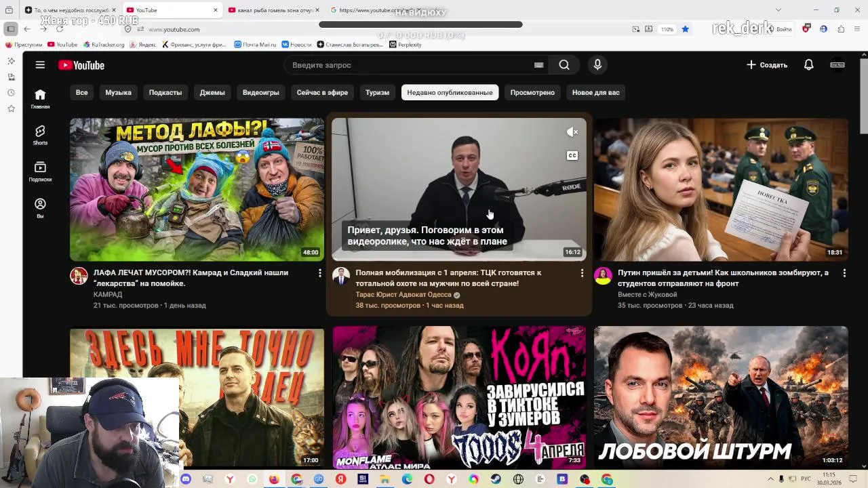The width and height of the screenshot is (868, 488).
Task: Open Подписки in the left sidebar
Action: point(40,171)
